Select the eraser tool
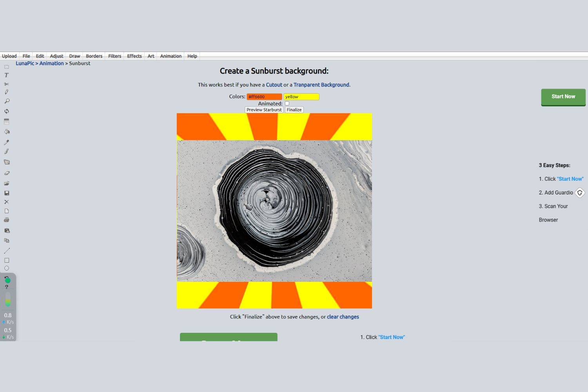588x392 pixels. [x=7, y=173]
